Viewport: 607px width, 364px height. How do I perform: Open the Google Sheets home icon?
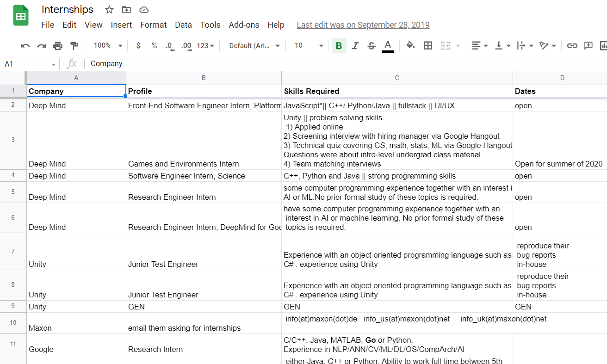click(21, 15)
